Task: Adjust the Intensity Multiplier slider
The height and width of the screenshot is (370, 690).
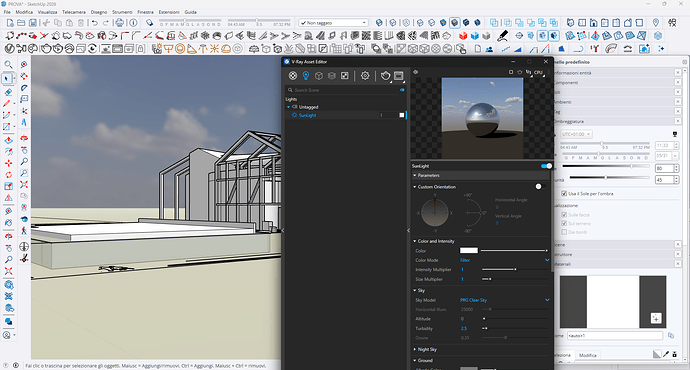Action: click(x=514, y=269)
